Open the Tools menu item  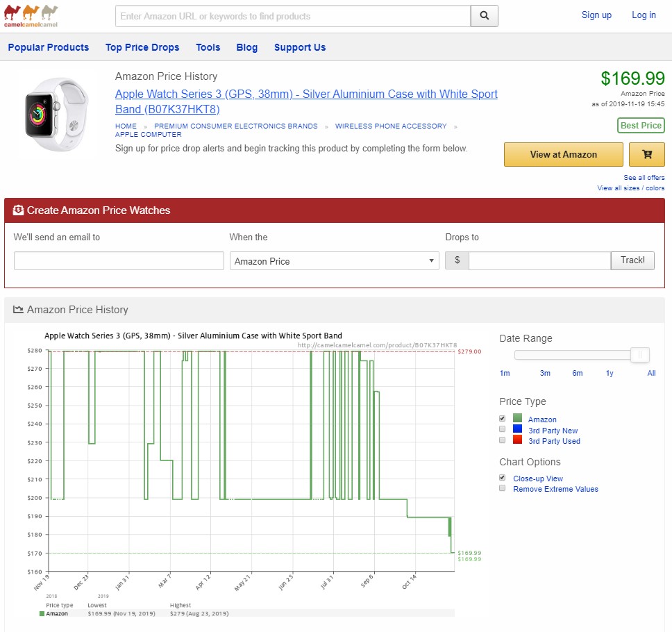coord(208,47)
